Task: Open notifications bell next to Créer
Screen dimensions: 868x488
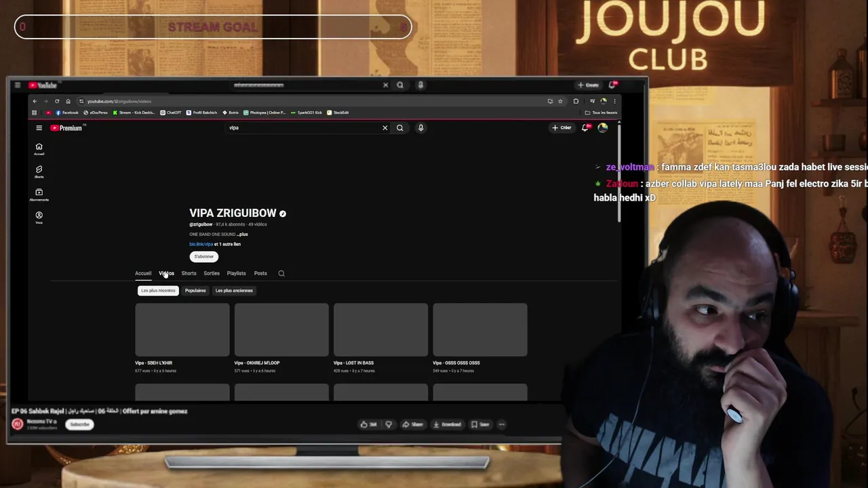Action: click(x=585, y=127)
